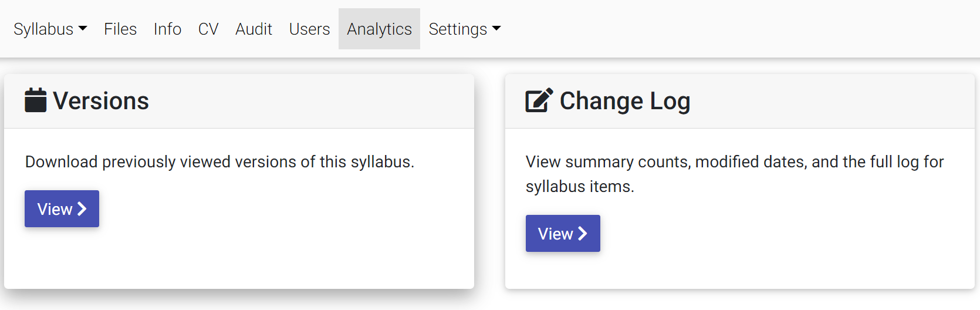Click the caret arrow next to Syllabus
Image resolution: width=980 pixels, height=310 pixels.
click(x=83, y=28)
